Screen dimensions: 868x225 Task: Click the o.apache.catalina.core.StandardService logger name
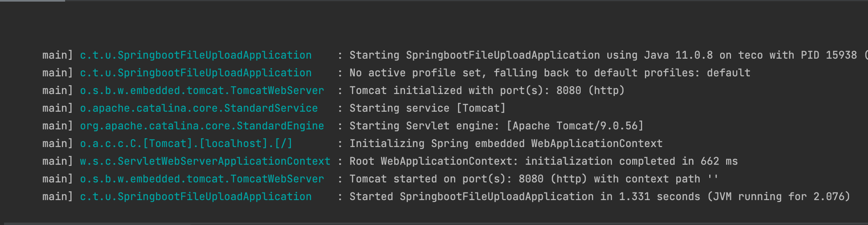point(199,108)
